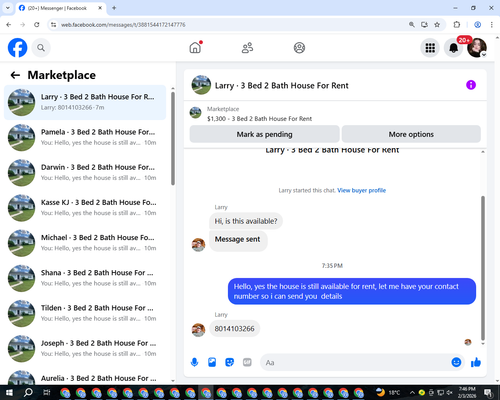The width and height of the screenshot is (500, 400).
Task: Open Task View on taskbar
Action: pyautogui.click(x=47, y=393)
